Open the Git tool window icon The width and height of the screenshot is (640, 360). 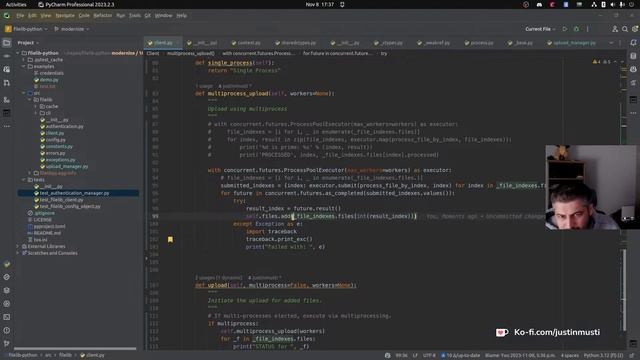click(x=7, y=344)
